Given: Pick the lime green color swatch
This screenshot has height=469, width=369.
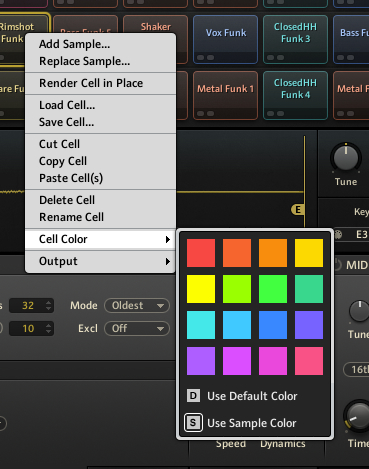Looking at the screenshot, I should coord(237,289).
